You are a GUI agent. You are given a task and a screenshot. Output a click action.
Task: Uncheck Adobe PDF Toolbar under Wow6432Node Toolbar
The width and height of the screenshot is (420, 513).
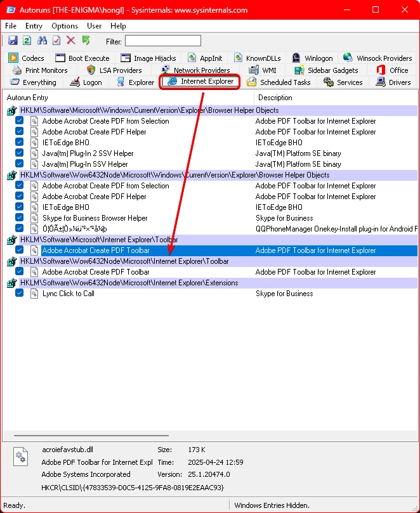pos(19,272)
